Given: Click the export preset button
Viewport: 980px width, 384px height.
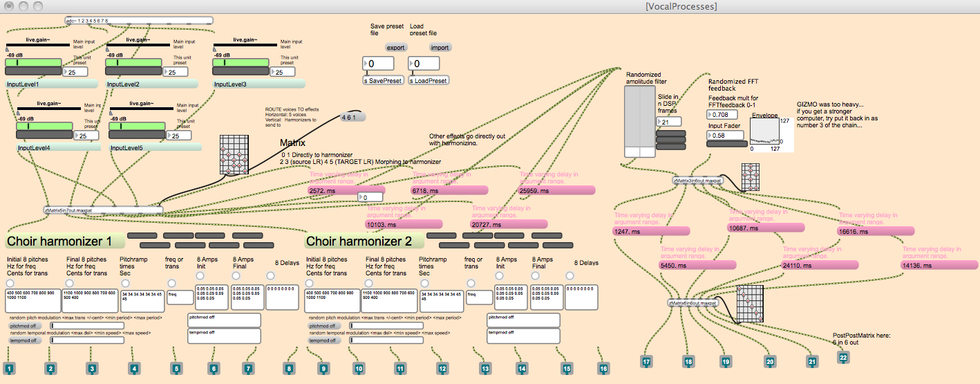Looking at the screenshot, I should click(x=395, y=48).
